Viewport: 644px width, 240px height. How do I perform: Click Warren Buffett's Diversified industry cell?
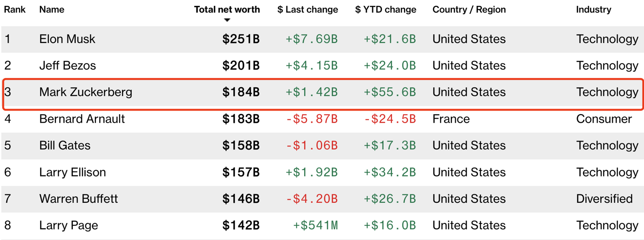click(604, 199)
